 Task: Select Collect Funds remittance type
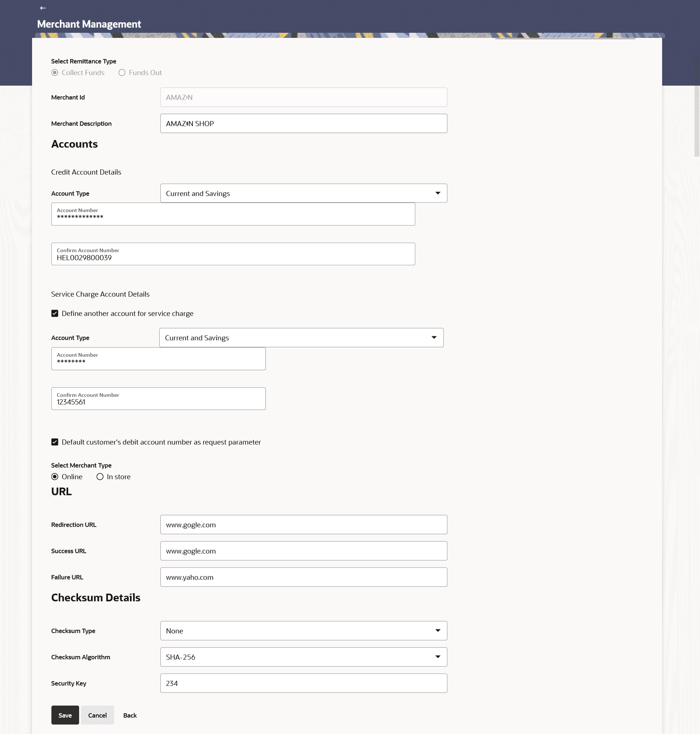(x=55, y=73)
